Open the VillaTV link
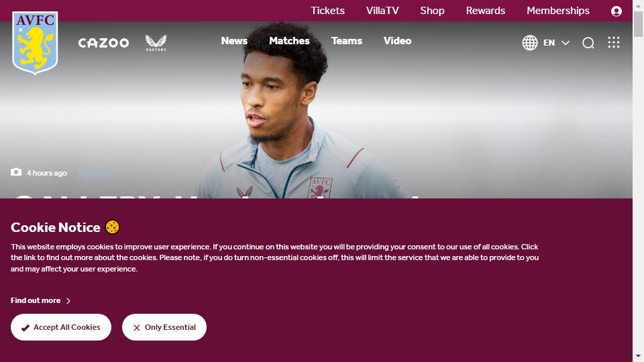644x362 pixels. (x=382, y=11)
